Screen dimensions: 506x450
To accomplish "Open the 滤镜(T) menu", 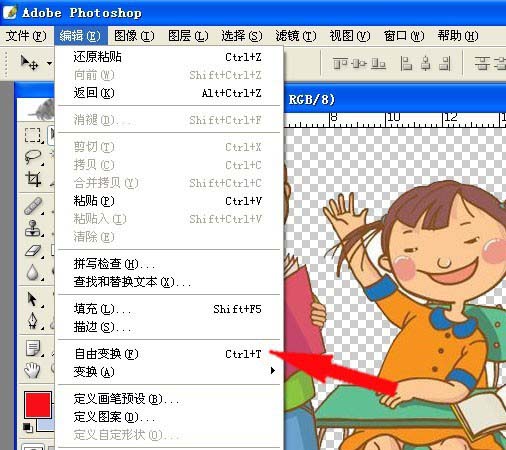I will (x=296, y=36).
